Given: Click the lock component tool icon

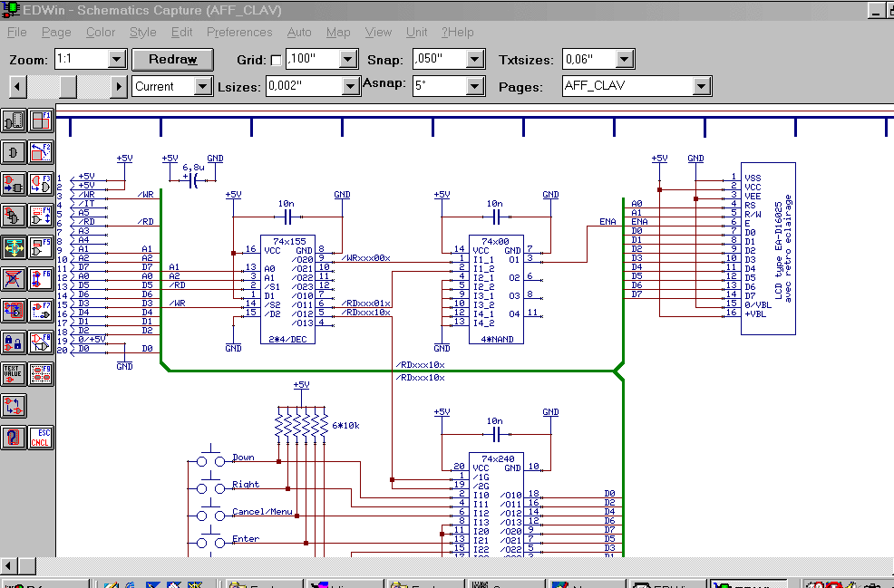Looking at the screenshot, I should (14, 342).
